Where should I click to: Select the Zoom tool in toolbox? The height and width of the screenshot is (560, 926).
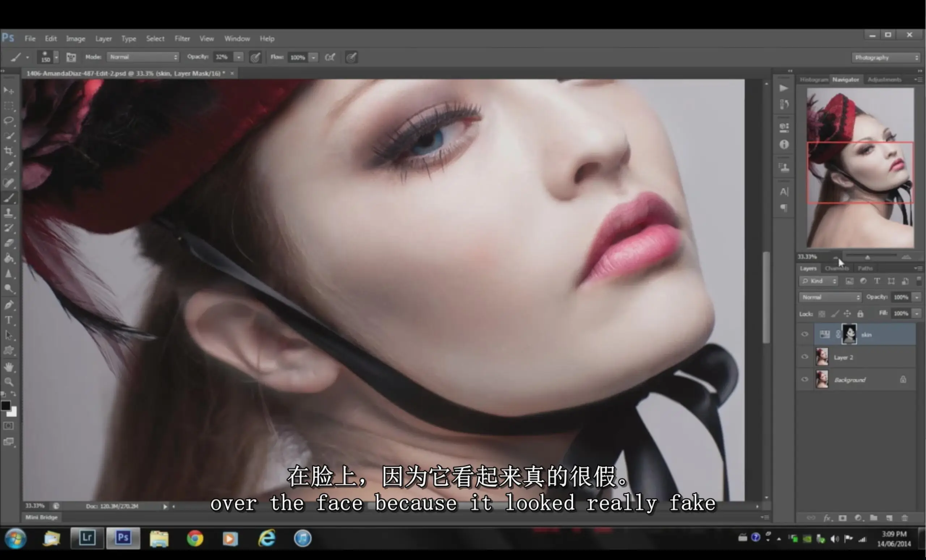9,382
